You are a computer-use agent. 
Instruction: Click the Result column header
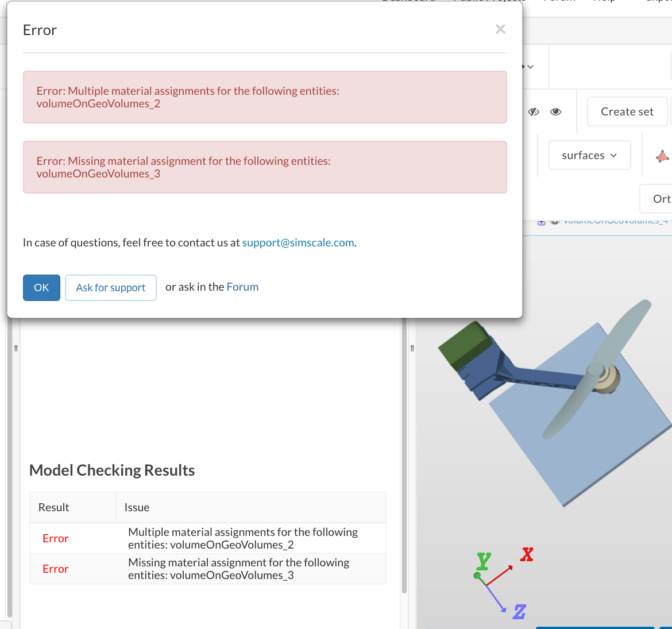tap(54, 507)
